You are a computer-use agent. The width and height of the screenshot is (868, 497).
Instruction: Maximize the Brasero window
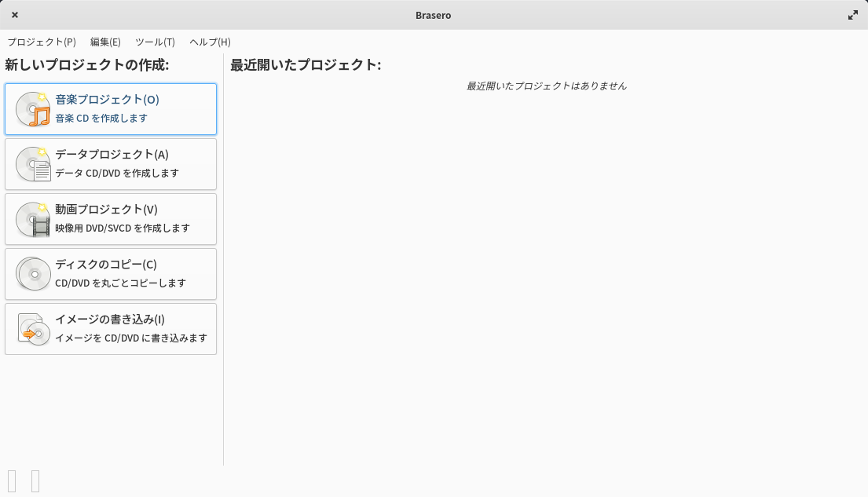(853, 15)
